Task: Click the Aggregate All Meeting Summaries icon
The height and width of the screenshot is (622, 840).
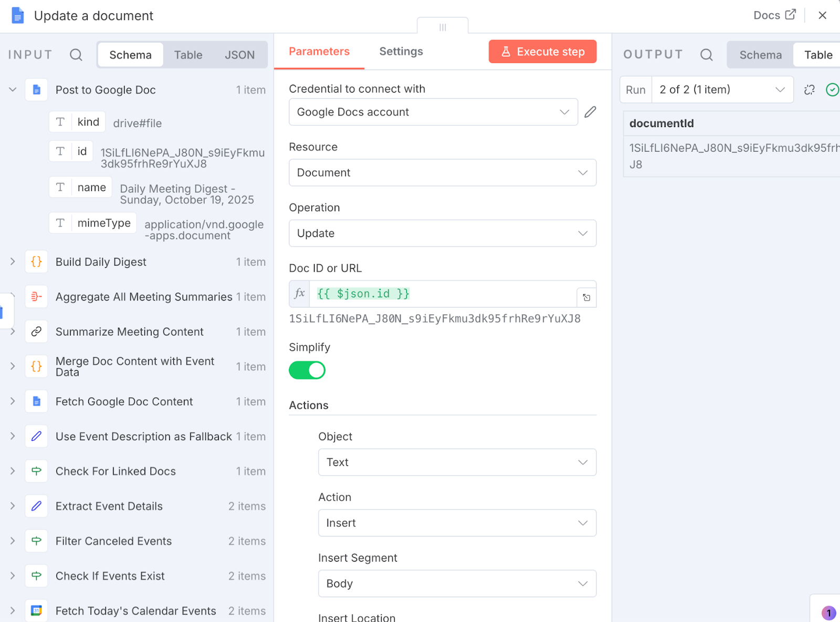Action: coord(36,297)
